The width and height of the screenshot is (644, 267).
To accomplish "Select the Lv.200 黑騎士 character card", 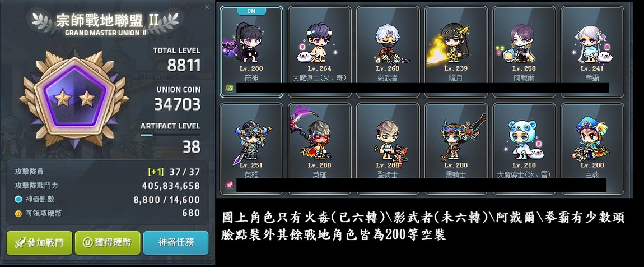I will point(456,149).
